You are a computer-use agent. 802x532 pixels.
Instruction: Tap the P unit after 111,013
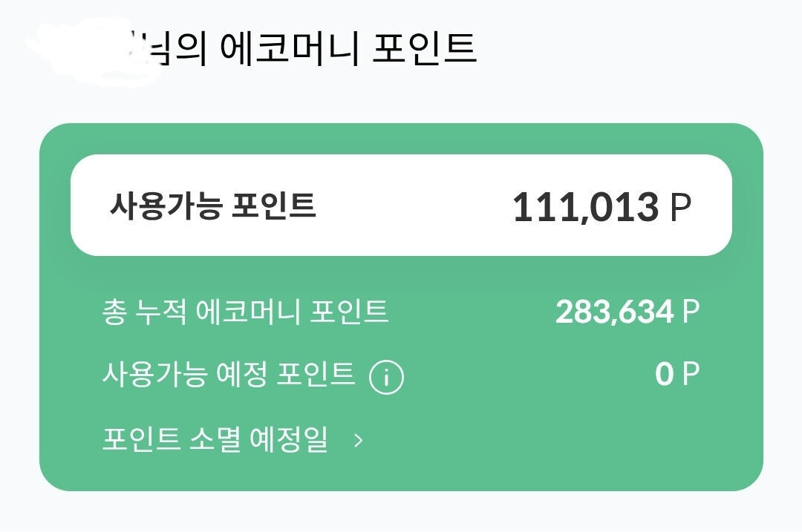click(681, 208)
